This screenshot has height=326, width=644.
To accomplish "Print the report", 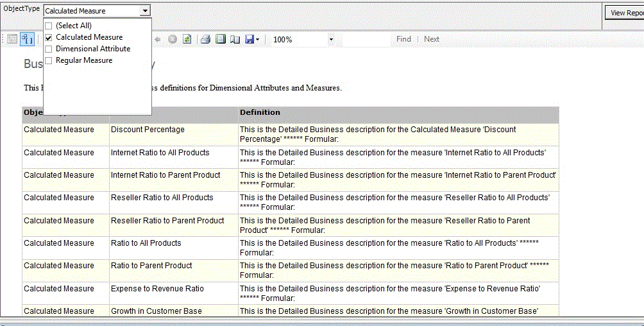I will (205, 39).
